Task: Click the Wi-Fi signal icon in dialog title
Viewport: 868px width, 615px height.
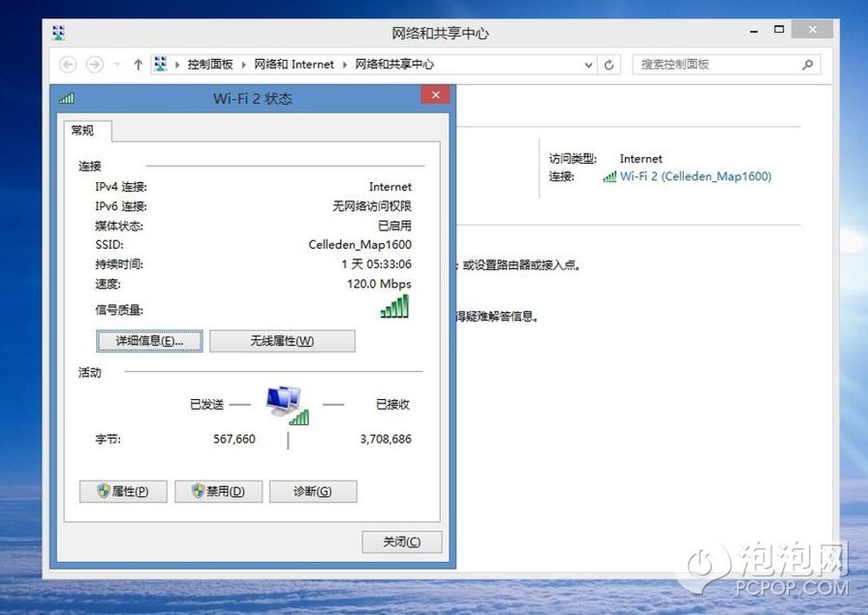Action: click(x=67, y=98)
